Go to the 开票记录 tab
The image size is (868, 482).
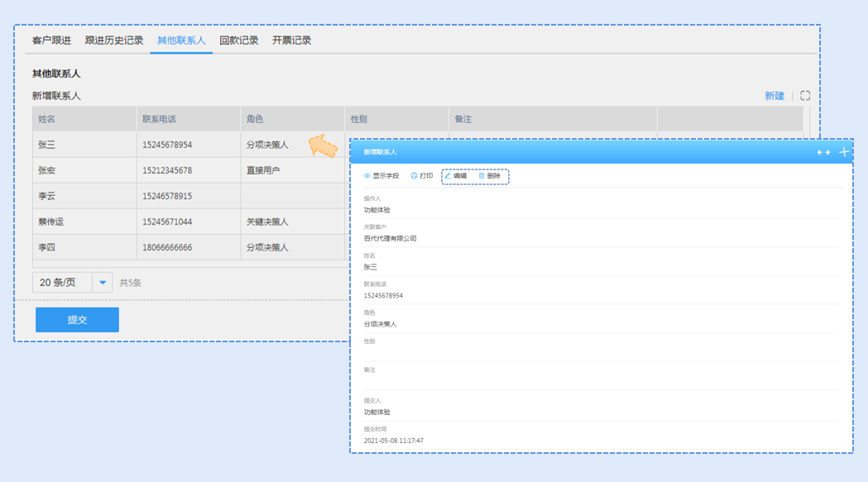292,41
